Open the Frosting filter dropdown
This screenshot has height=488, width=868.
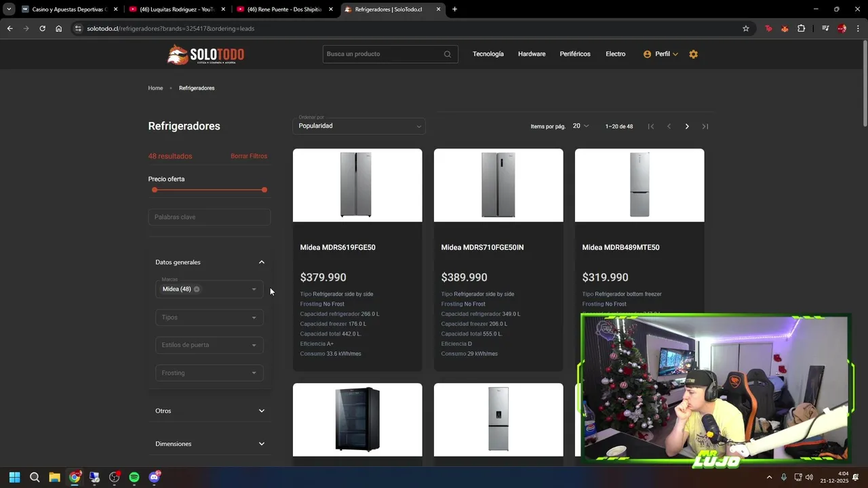pyautogui.click(x=210, y=373)
